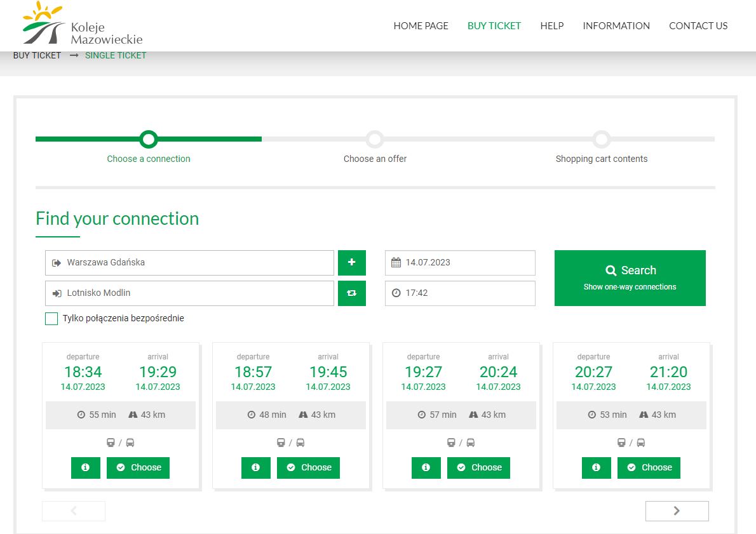Click the 21:20 arrival time
Viewport: 756px width, 534px height.
click(x=668, y=372)
